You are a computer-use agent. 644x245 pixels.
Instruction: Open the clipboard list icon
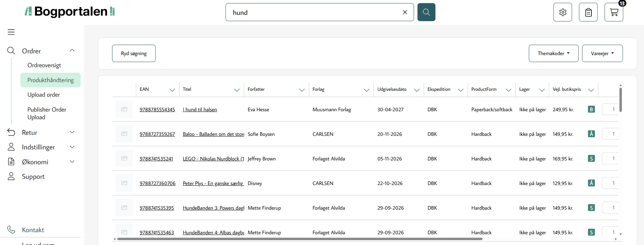point(588,12)
